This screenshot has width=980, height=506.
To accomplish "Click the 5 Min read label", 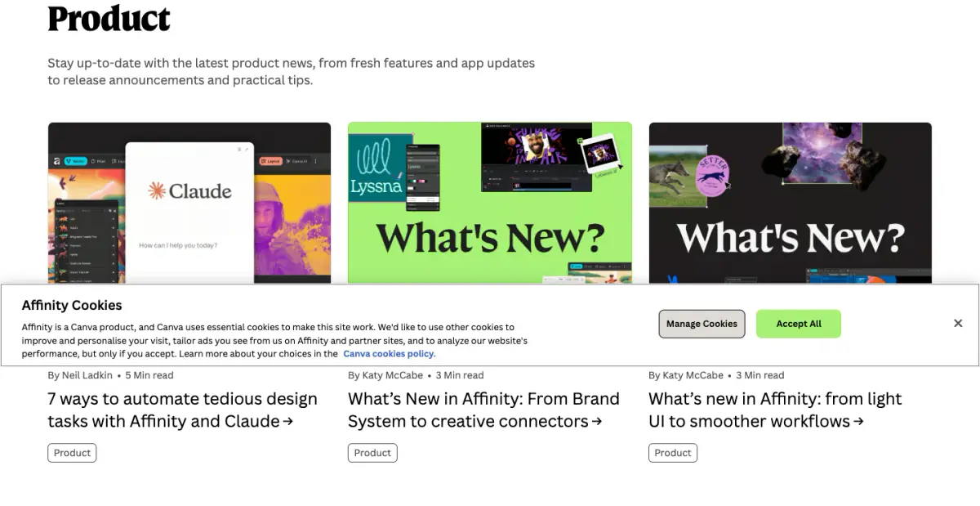I will (x=149, y=375).
